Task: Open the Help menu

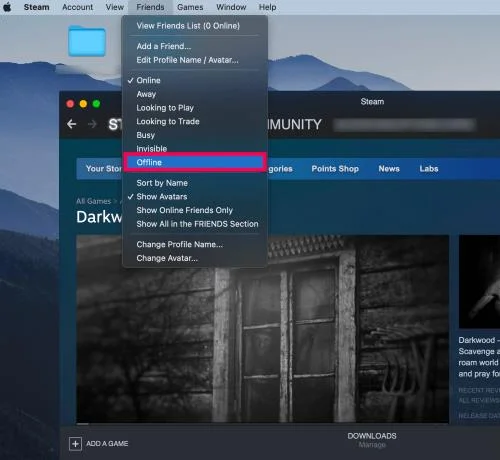Action: 267,7
